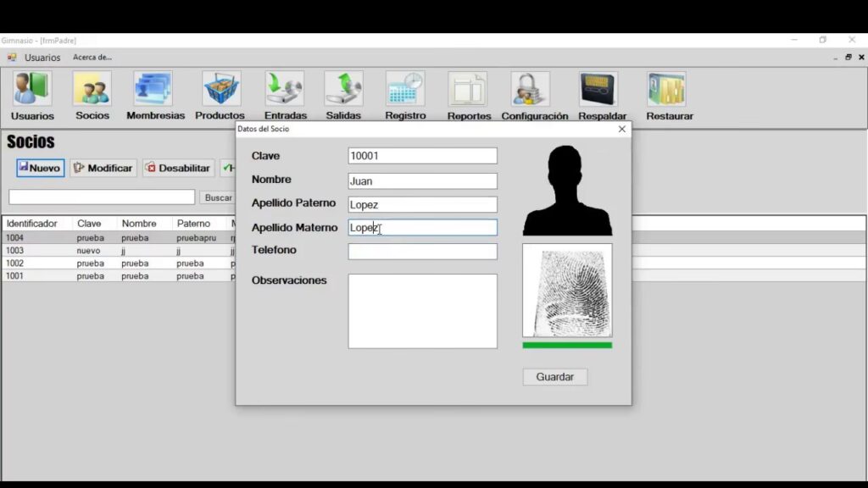Click the fingerprint image thumbnail
This screenshot has height=488, width=868.
567,291
